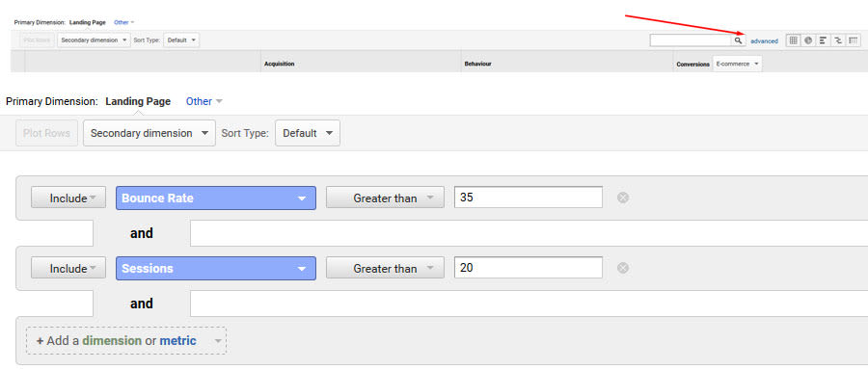The height and width of the screenshot is (370, 868).
Task: Focus the Bounce Rate value field
Action: (x=529, y=198)
